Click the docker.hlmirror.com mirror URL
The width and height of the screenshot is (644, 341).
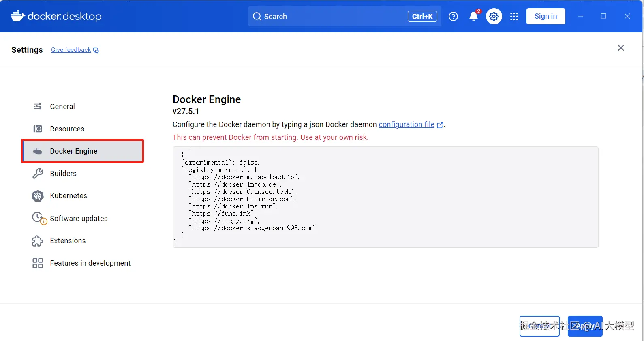242,199
